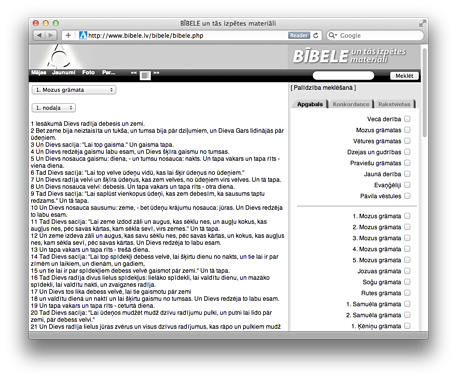Enter full screen with the window corner arrows

tap(422, 23)
